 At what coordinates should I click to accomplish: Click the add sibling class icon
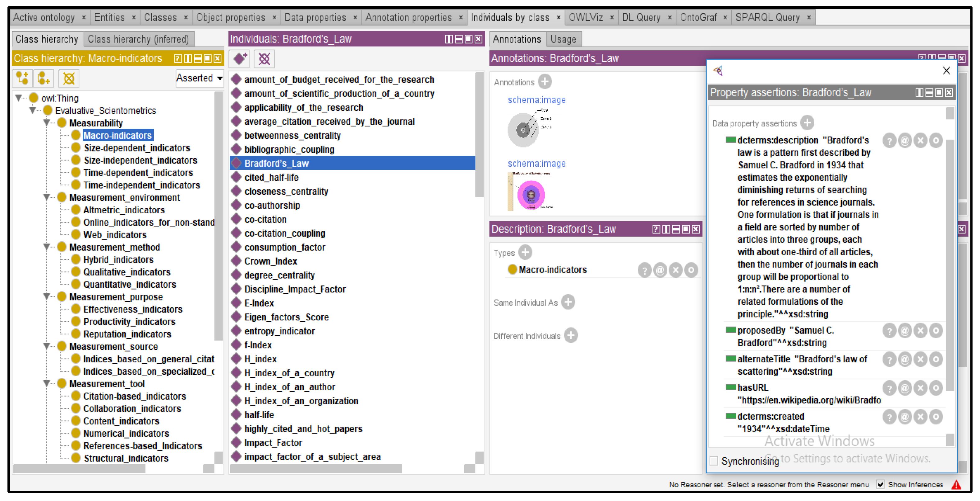tap(44, 78)
